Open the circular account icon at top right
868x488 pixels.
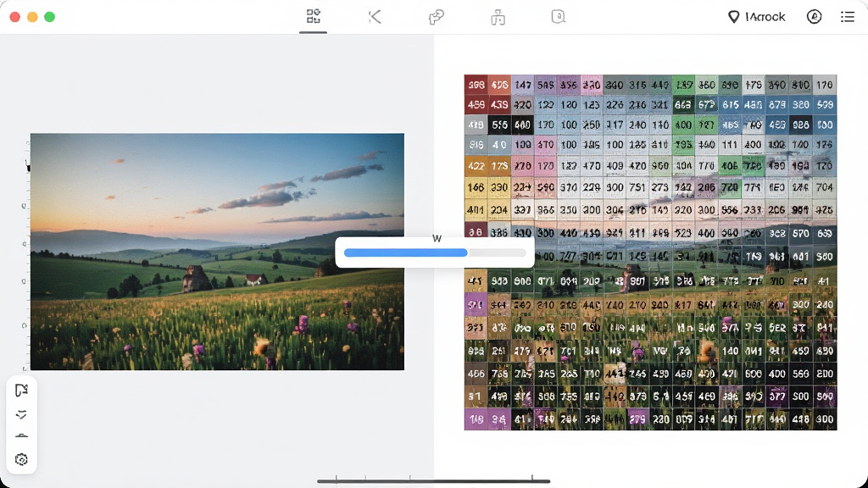point(814,17)
